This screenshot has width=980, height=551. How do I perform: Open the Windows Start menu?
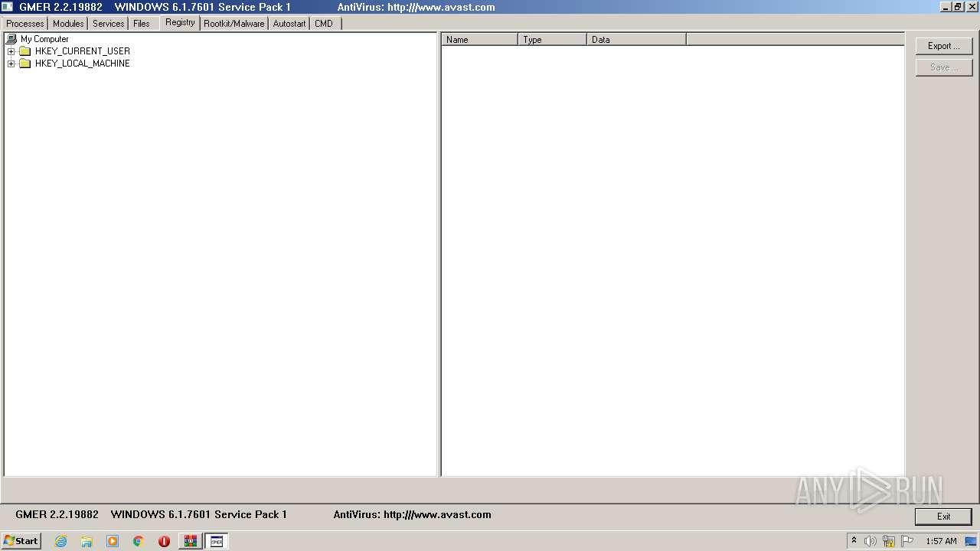[21, 541]
